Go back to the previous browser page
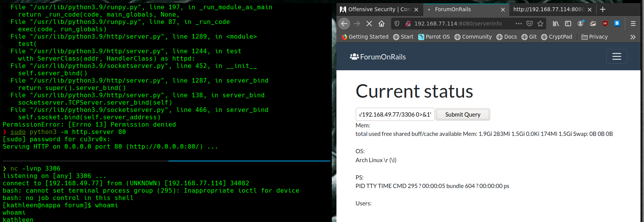The width and height of the screenshot is (644, 222). pyautogui.click(x=344, y=24)
